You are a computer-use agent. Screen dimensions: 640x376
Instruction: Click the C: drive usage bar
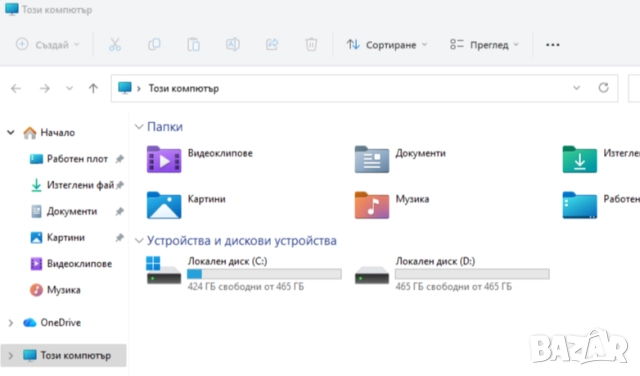[264, 274]
